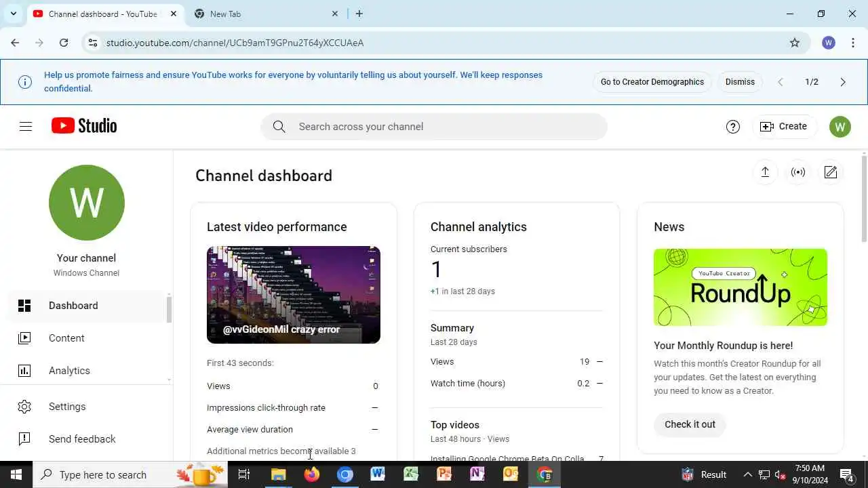868x488 pixels.
Task: Open Excel from the taskbar
Action: [x=411, y=474]
